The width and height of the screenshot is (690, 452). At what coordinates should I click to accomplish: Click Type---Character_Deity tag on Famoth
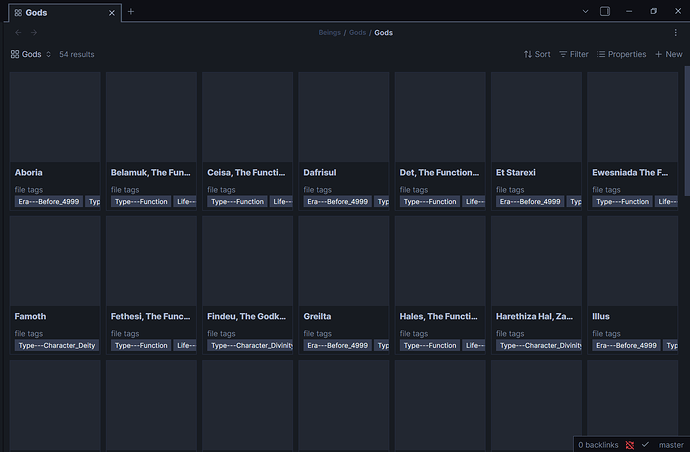[55, 345]
